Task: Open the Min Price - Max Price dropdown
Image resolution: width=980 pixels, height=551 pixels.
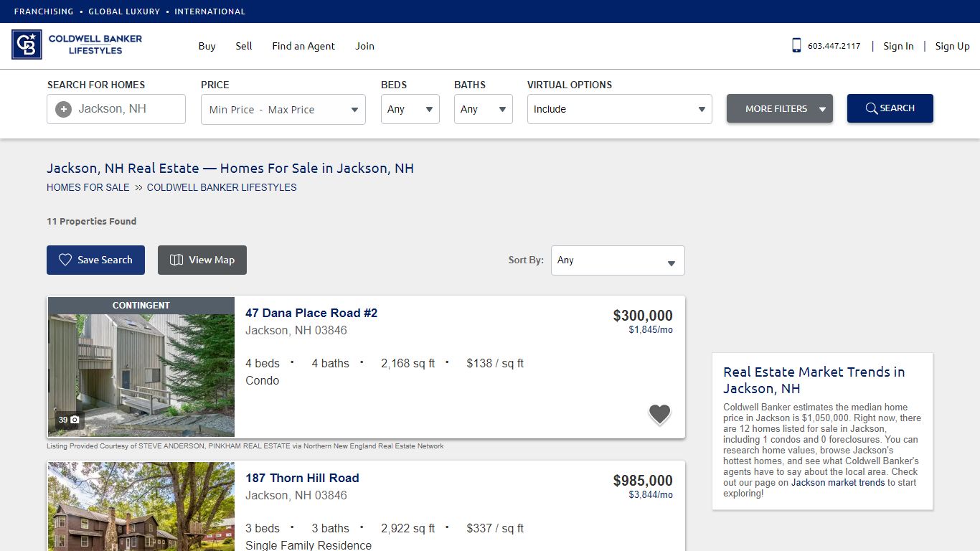Action: pyautogui.click(x=283, y=110)
